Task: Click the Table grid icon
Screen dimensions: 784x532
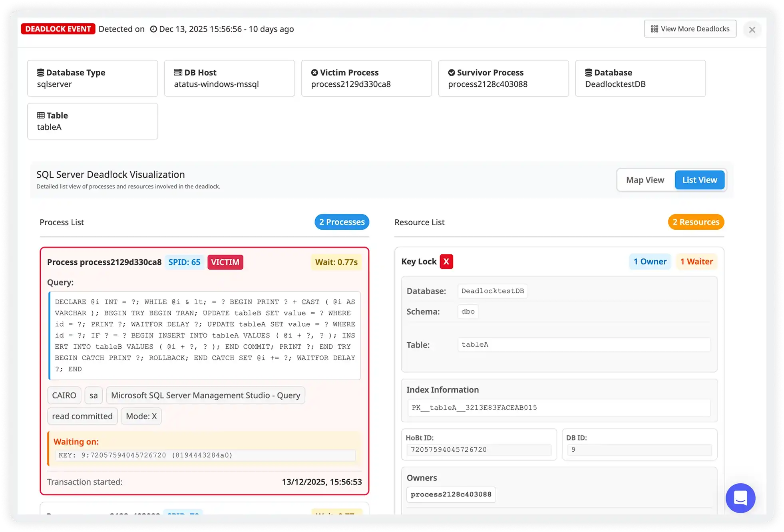Action: [x=41, y=115]
